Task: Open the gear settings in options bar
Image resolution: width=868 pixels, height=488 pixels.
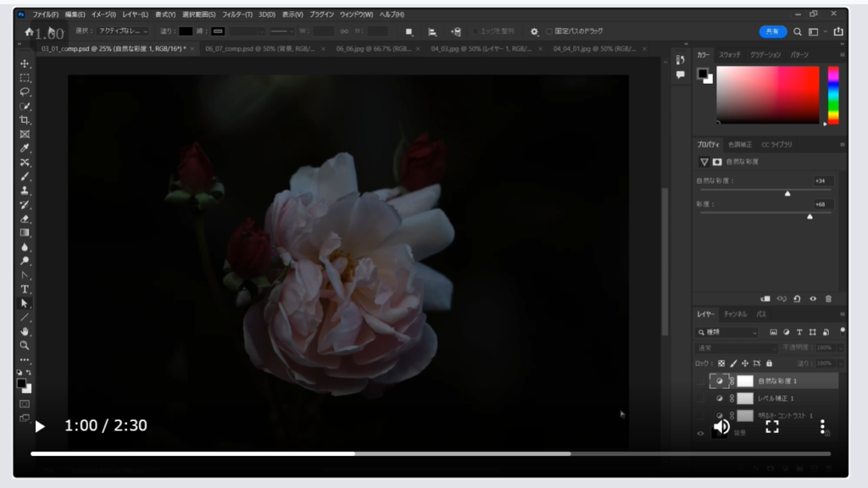Action: click(x=534, y=31)
